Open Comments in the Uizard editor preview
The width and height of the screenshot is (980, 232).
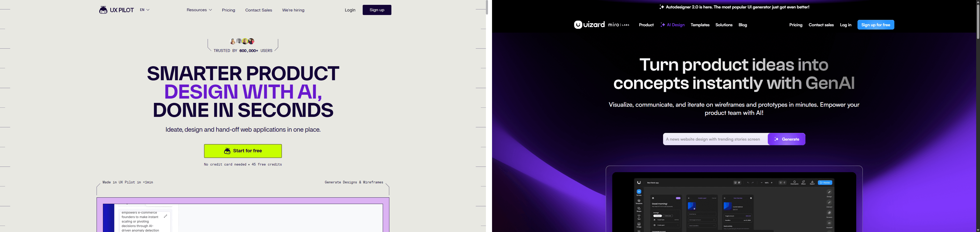point(794,183)
